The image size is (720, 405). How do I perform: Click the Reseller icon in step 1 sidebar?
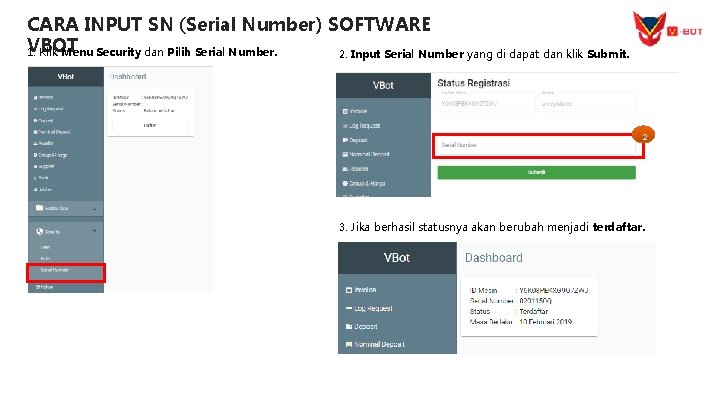[35, 143]
